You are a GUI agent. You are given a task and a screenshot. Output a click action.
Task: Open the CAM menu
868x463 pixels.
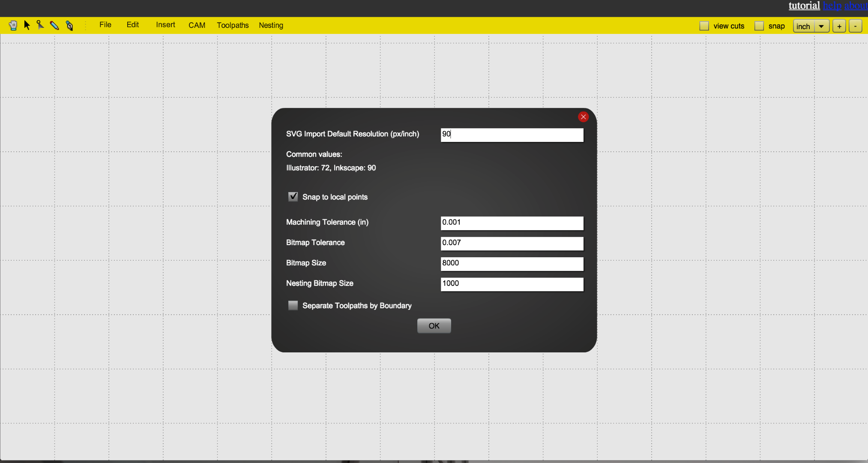(197, 25)
